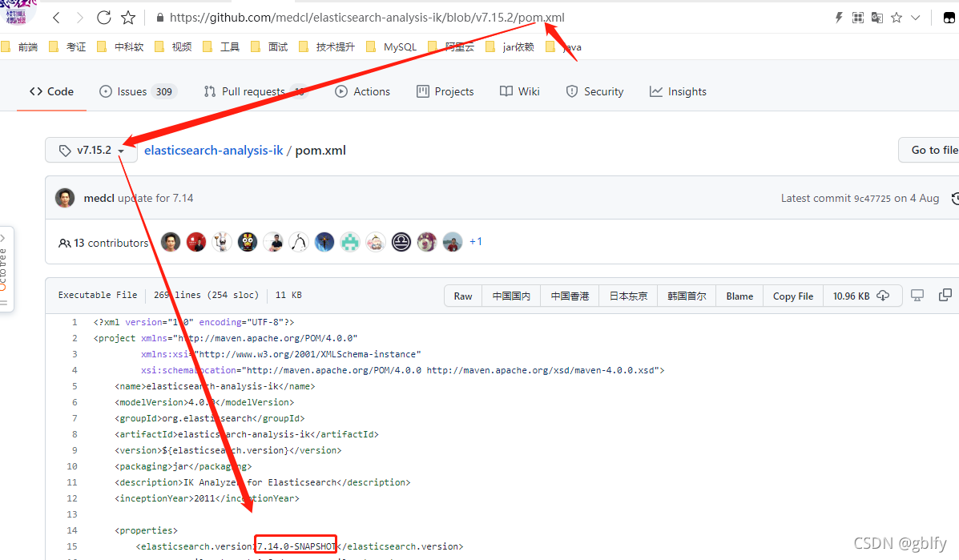Open the Wiki tab

point(520,91)
